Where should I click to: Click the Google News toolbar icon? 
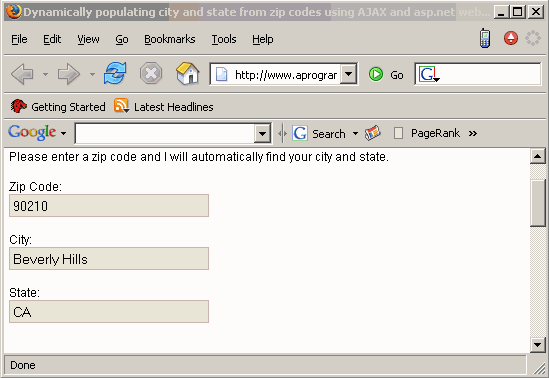point(373,133)
